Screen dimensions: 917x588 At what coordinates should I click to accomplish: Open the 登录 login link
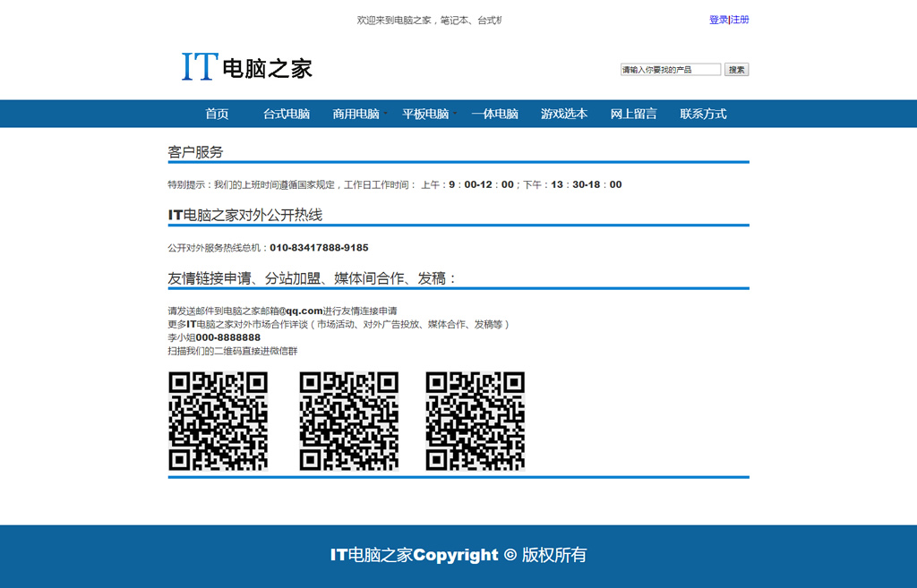718,20
